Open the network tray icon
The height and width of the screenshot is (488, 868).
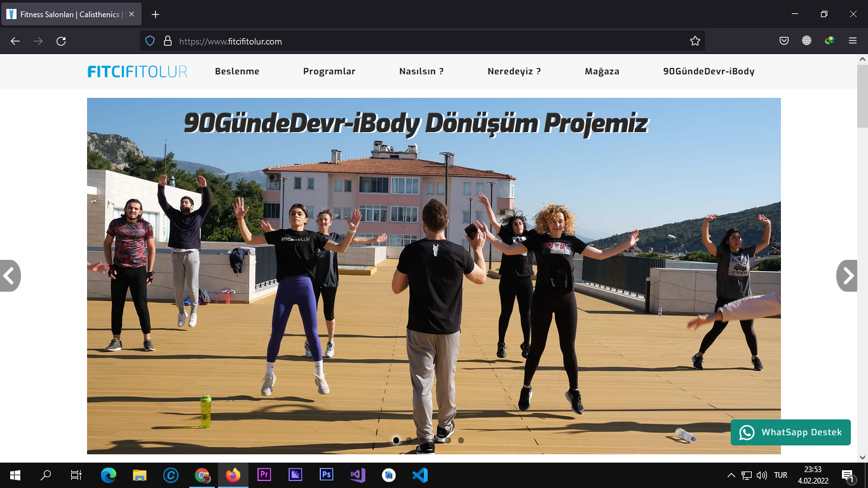pyautogui.click(x=747, y=475)
